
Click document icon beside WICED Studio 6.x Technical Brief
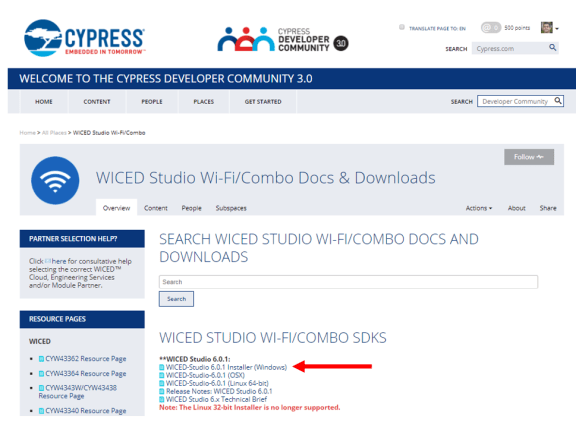coord(162,400)
